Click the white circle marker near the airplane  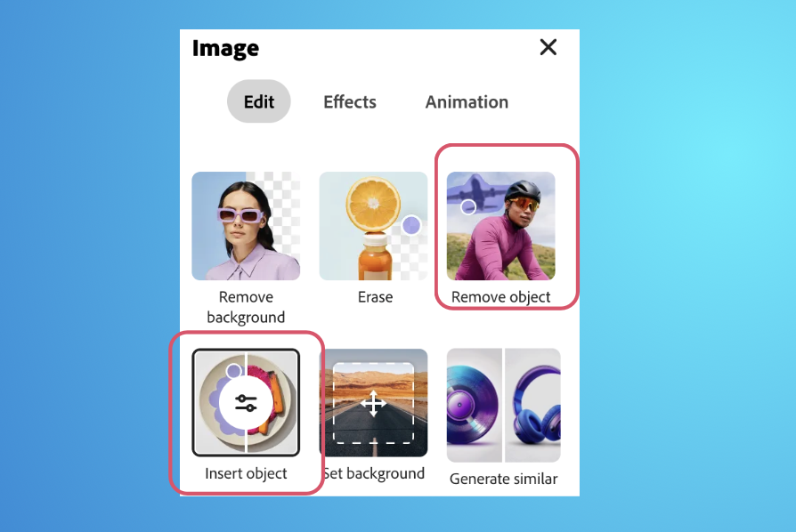(468, 207)
